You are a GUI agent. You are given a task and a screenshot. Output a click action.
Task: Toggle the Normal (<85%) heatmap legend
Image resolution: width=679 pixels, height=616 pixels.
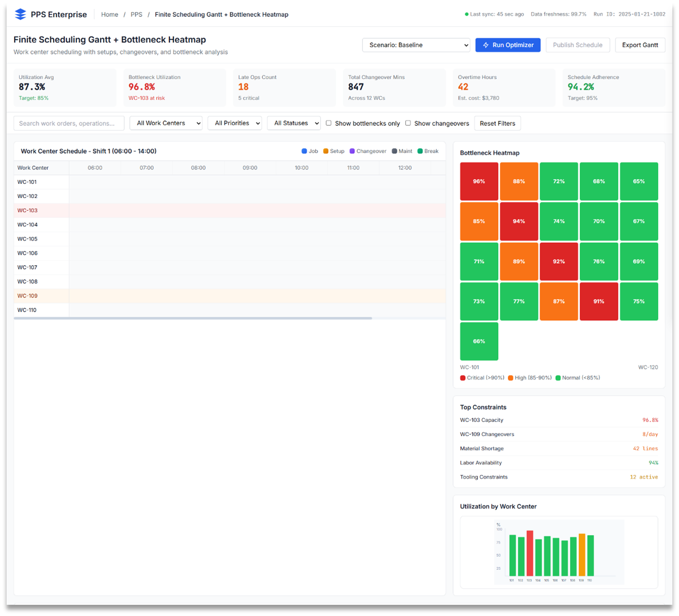point(557,378)
